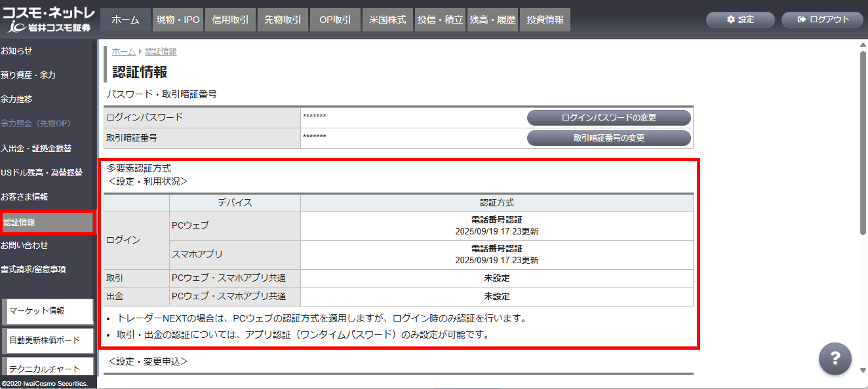Go to the 投資情報 tab

point(545,20)
